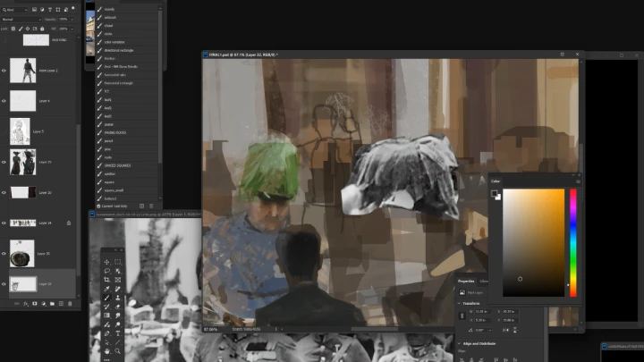Select the Rectangular Marquee tool

pyautogui.click(x=118, y=262)
